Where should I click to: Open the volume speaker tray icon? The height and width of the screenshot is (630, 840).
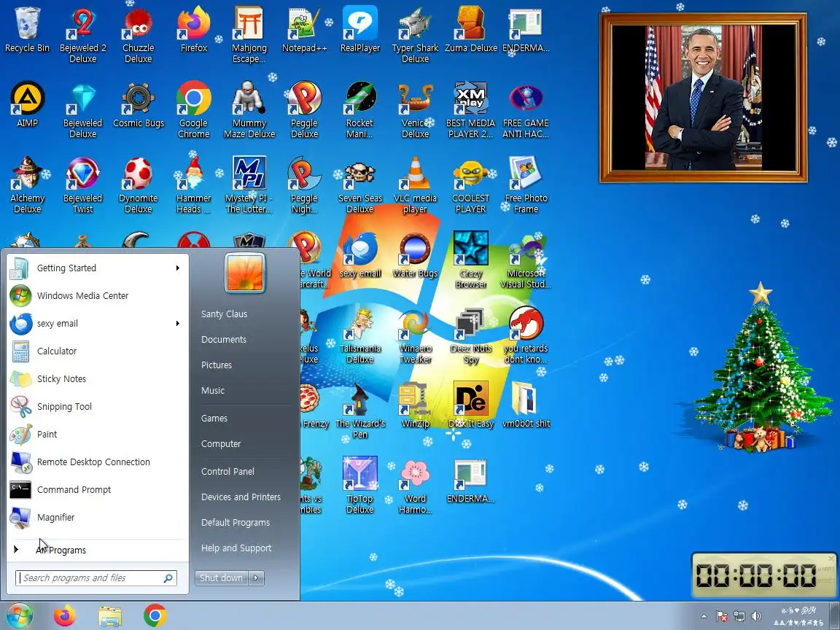tap(756, 616)
